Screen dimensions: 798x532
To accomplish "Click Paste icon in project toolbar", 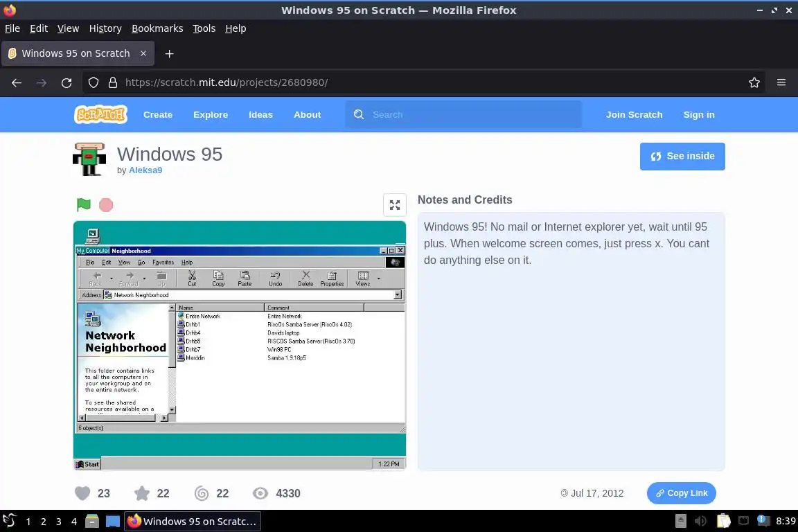I will 245,278.
